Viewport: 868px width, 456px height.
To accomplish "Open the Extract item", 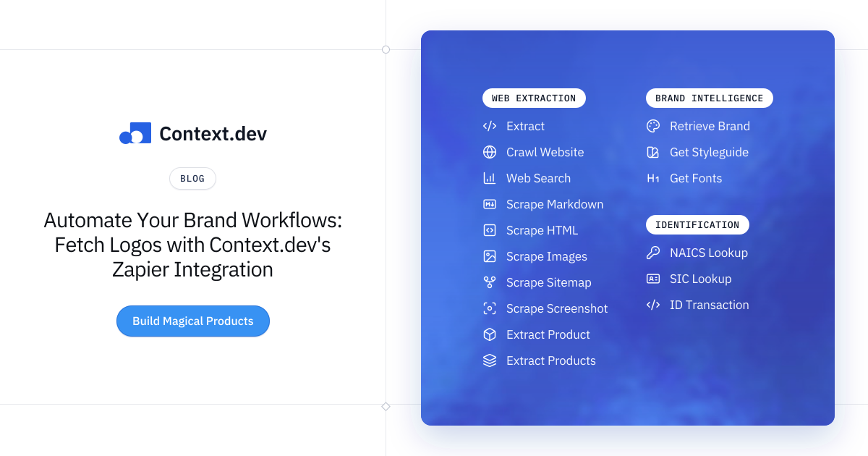I will [x=525, y=126].
